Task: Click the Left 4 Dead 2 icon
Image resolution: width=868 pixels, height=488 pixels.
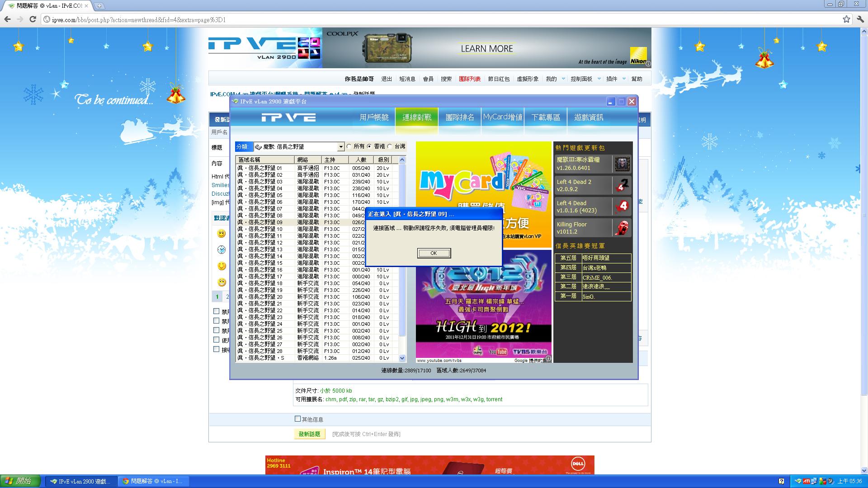Action: pyautogui.click(x=622, y=185)
